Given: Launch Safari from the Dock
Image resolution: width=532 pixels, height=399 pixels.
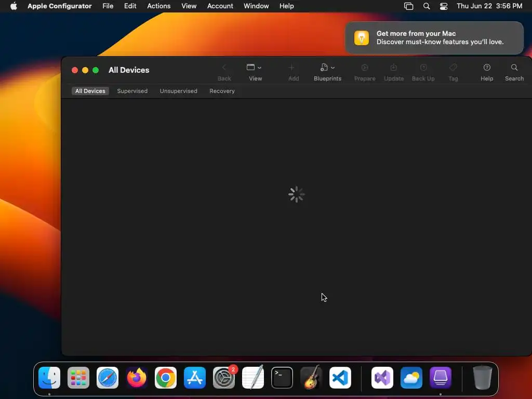Looking at the screenshot, I should tap(108, 378).
